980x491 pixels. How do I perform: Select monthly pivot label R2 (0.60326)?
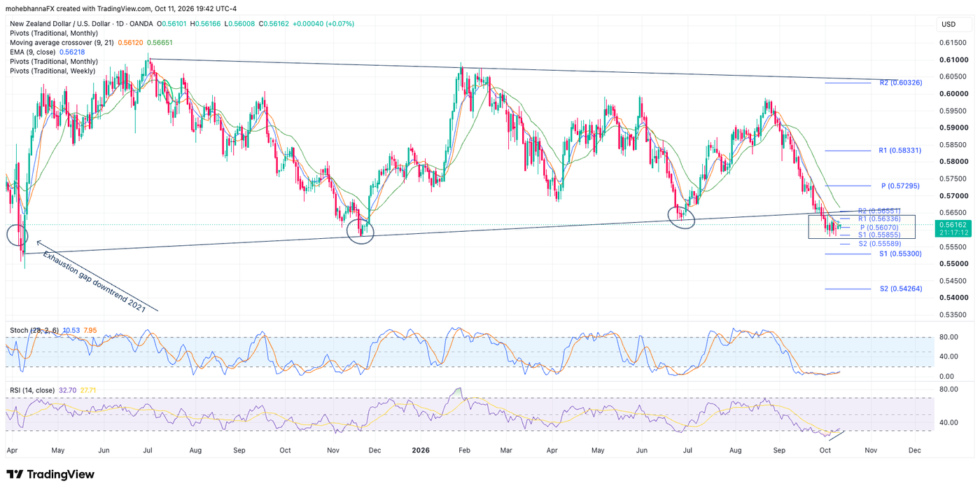tap(900, 83)
